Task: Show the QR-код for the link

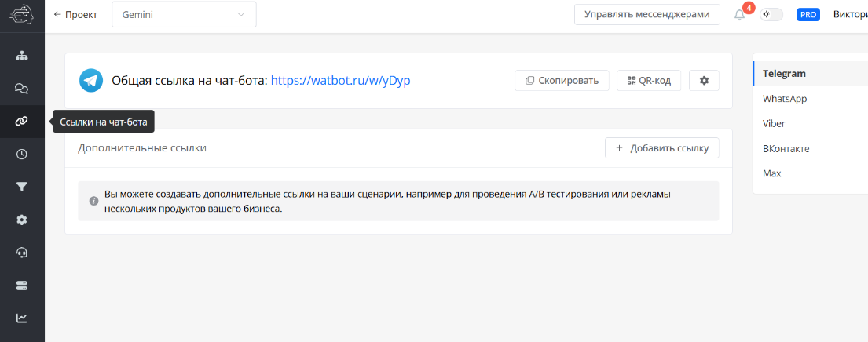Action: coord(649,81)
